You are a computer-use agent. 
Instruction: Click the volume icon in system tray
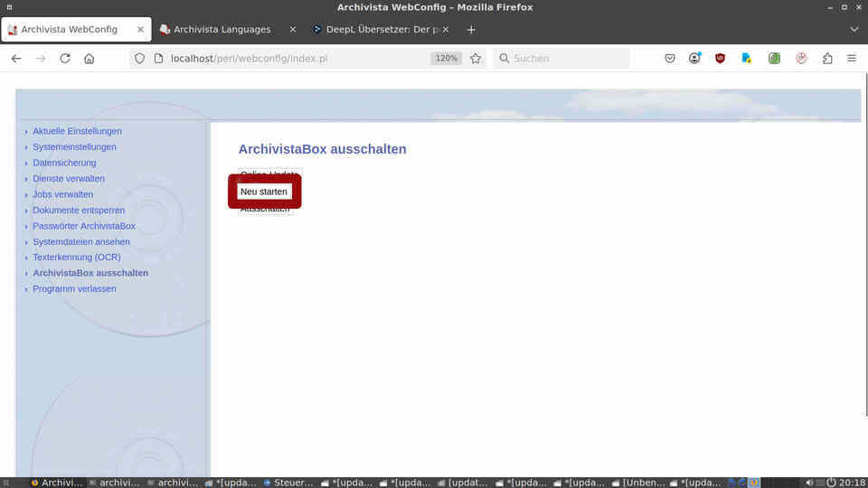pos(809,483)
